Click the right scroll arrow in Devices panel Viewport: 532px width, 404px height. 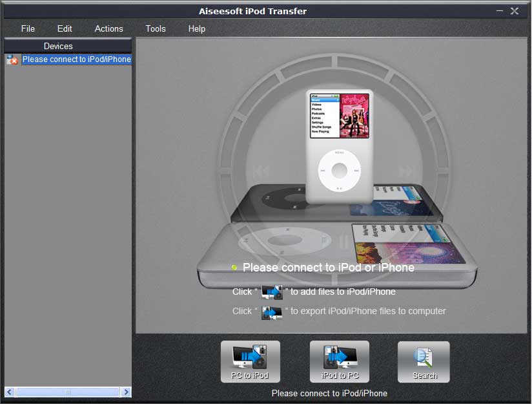(126, 392)
